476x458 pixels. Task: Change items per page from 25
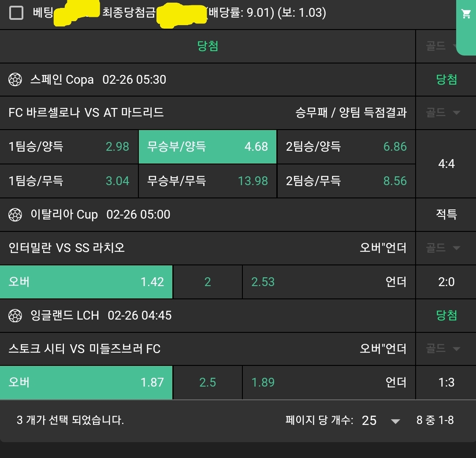381,421
